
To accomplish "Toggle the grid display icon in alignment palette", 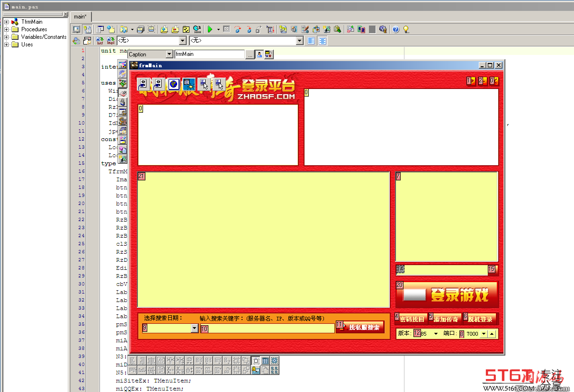I will click(x=265, y=361).
